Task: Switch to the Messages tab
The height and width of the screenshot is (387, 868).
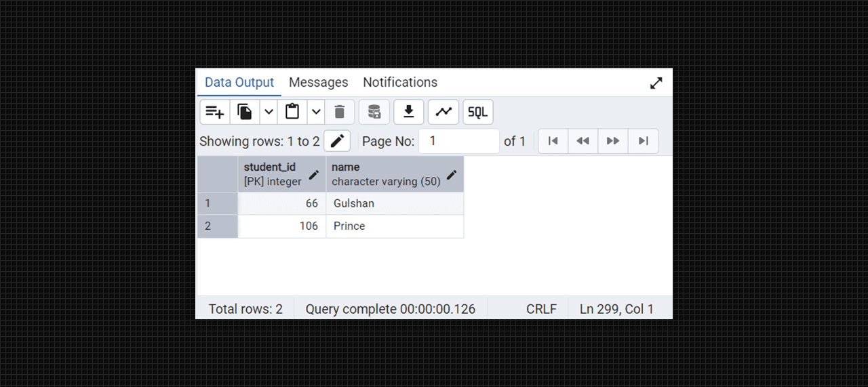Action: [318, 83]
